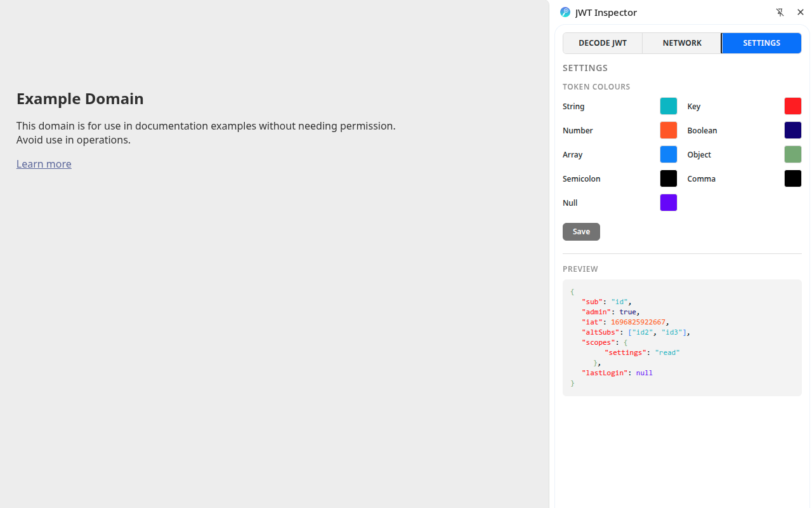Click the JWT Inspector panel title
Screen dimensions: 812x508
coord(606,13)
